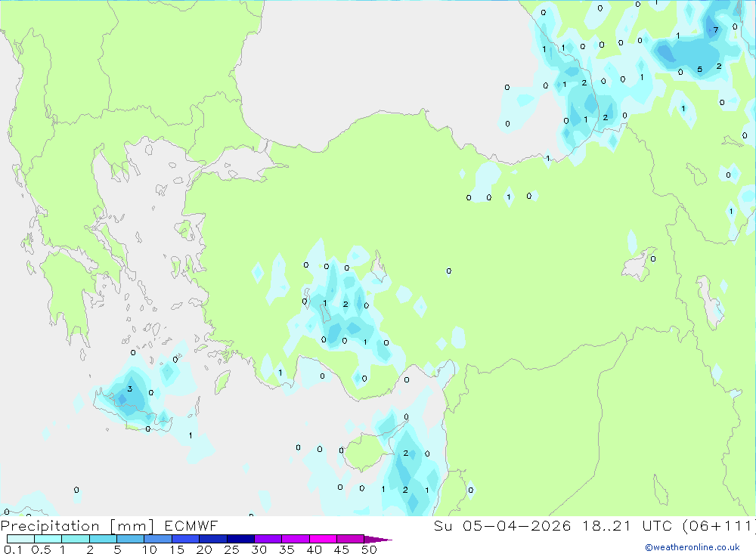
Task: Click the legend label "30"
Action: pos(259,549)
